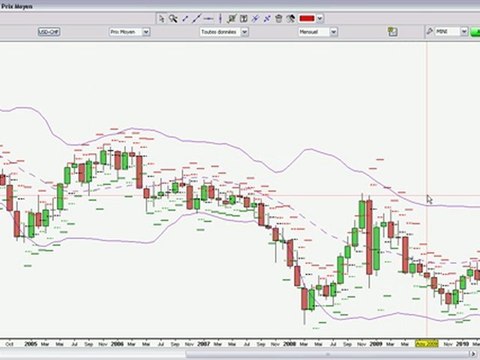Open the Mensuel timeframe dropdown arrow
The width and height of the screenshot is (480, 360).
(x=334, y=32)
